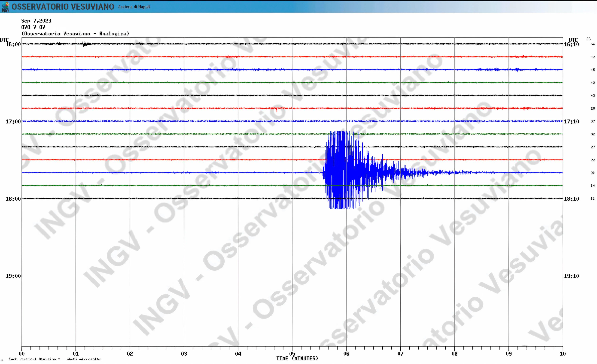
Task: Click the final minute axis label 10
Action: coord(563,354)
